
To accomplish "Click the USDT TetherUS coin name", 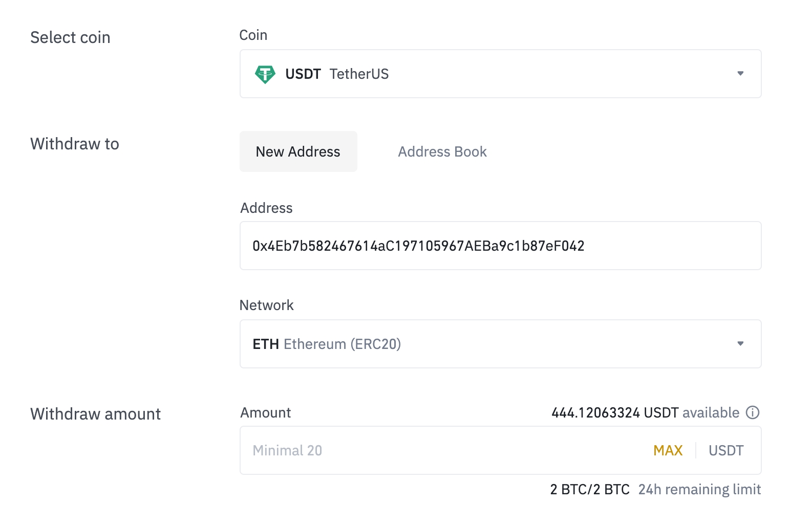I will pos(337,74).
